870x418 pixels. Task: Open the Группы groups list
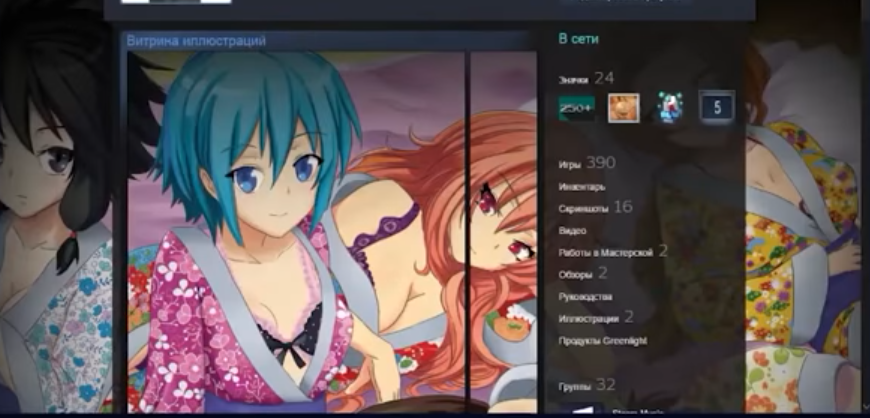pyautogui.click(x=575, y=385)
